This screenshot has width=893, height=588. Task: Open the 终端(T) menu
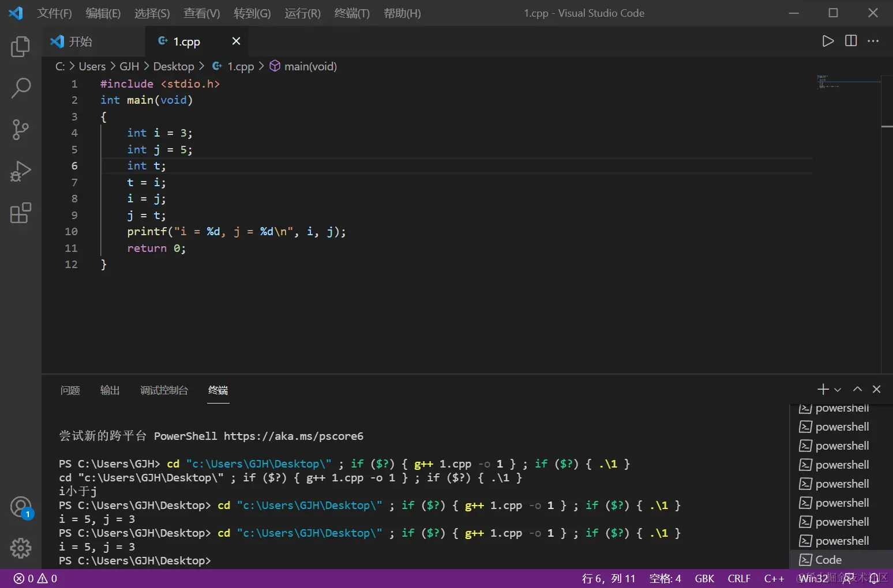pos(352,13)
